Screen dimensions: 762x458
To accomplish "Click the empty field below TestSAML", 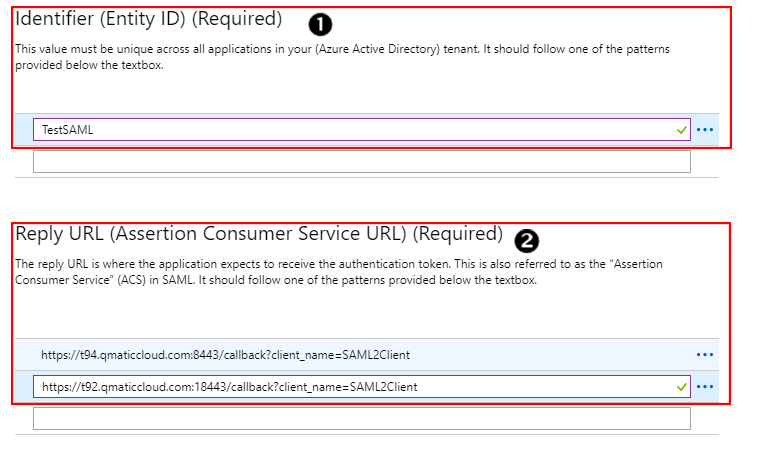I will [361, 162].
